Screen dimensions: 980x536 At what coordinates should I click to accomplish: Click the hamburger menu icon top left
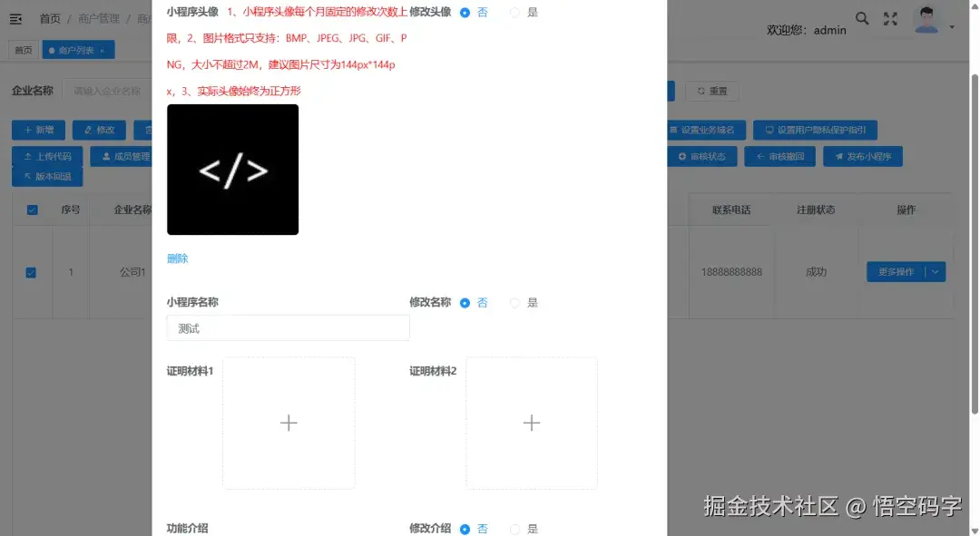pos(15,18)
